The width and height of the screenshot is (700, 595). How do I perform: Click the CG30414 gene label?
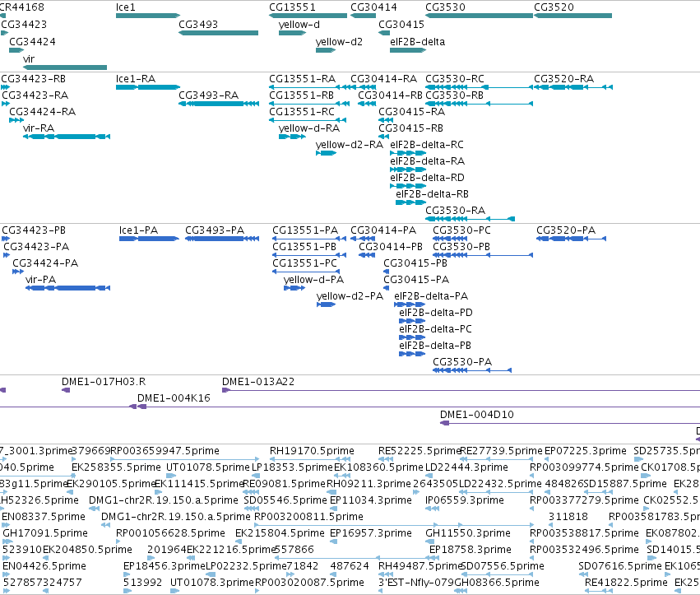[x=373, y=7]
